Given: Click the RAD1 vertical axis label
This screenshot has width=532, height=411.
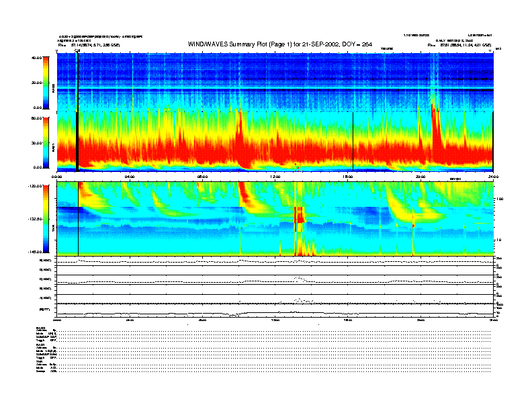Looking at the screenshot, I should [53, 147].
